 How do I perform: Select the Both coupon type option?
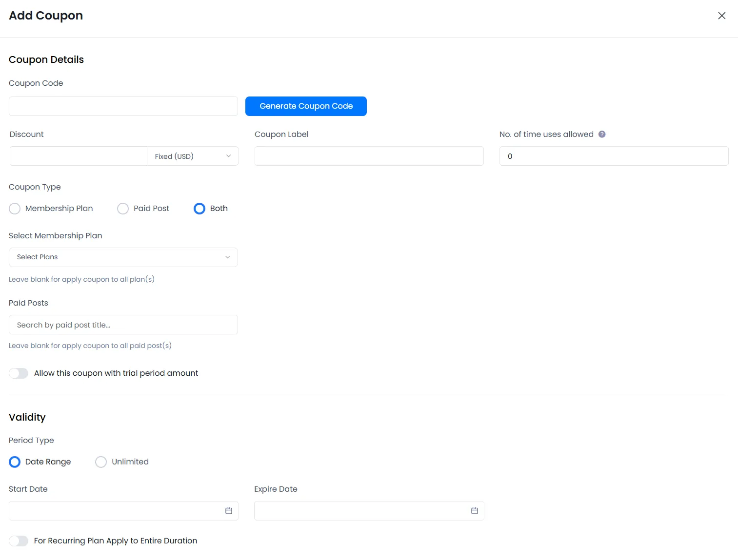point(199,208)
